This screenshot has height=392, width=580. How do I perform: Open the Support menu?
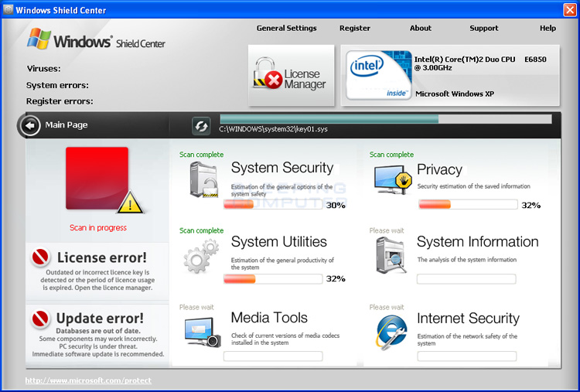[484, 28]
